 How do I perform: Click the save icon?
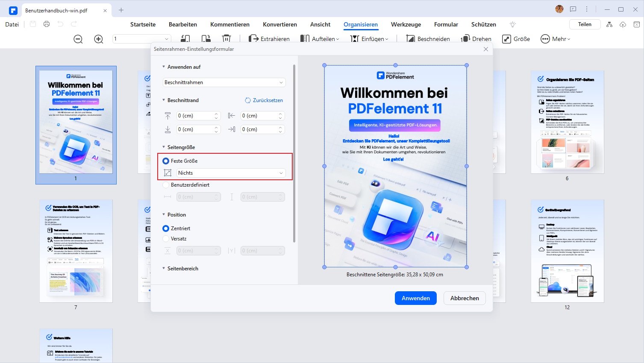point(33,24)
